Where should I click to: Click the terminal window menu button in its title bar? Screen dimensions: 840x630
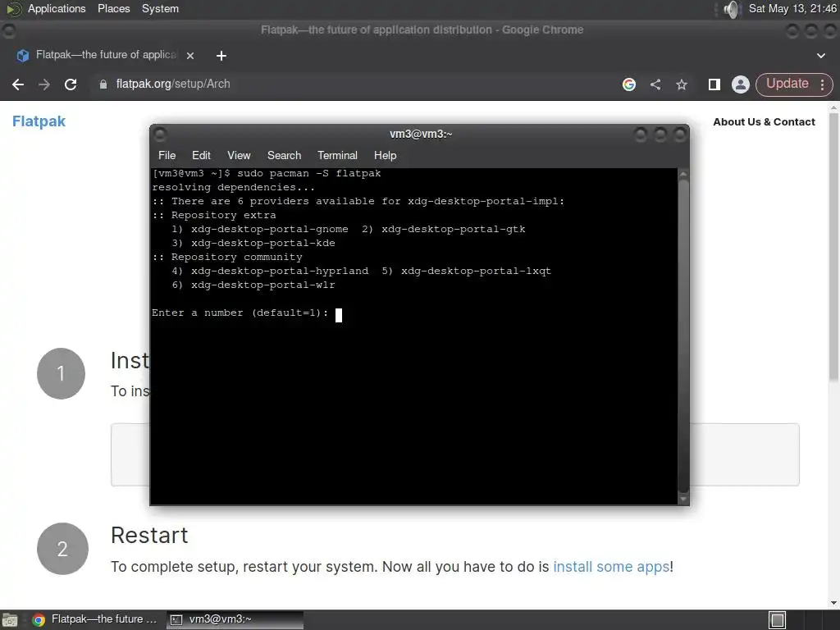(x=160, y=134)
